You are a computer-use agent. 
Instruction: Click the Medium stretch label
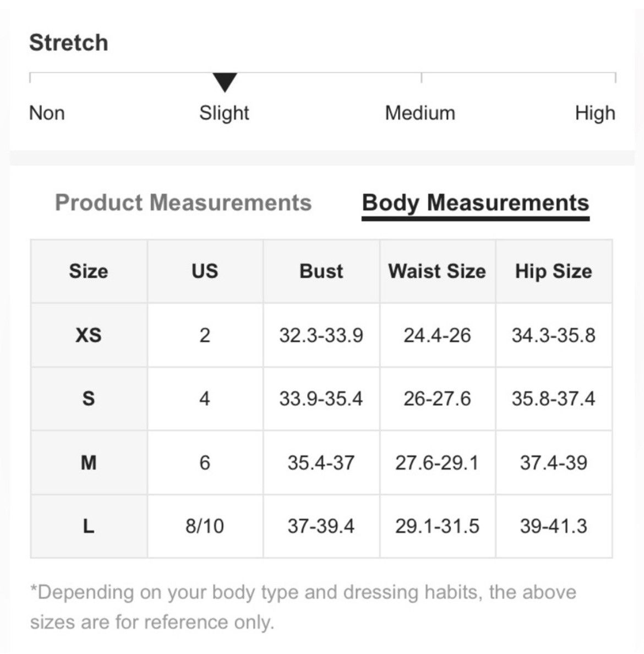point(420,113)
